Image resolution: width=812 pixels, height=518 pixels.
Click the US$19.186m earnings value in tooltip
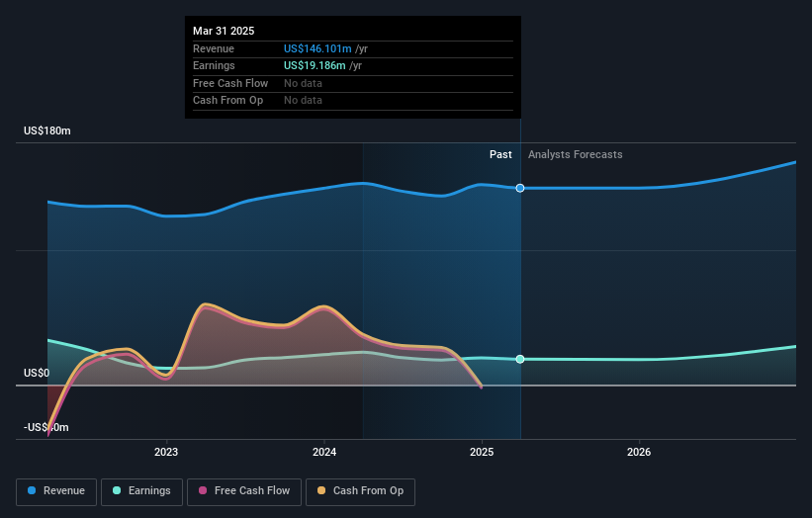click(x=315, y=65)
